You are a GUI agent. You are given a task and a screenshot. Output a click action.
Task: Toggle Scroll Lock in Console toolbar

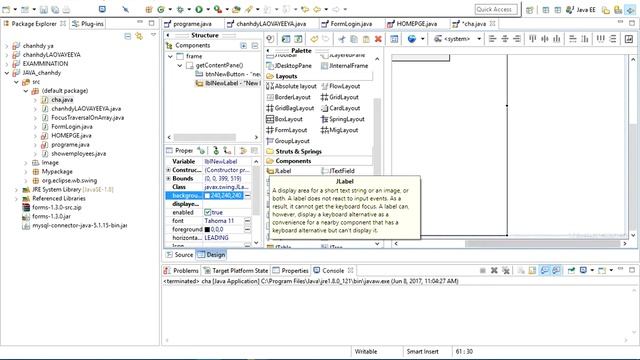point(532,270)
